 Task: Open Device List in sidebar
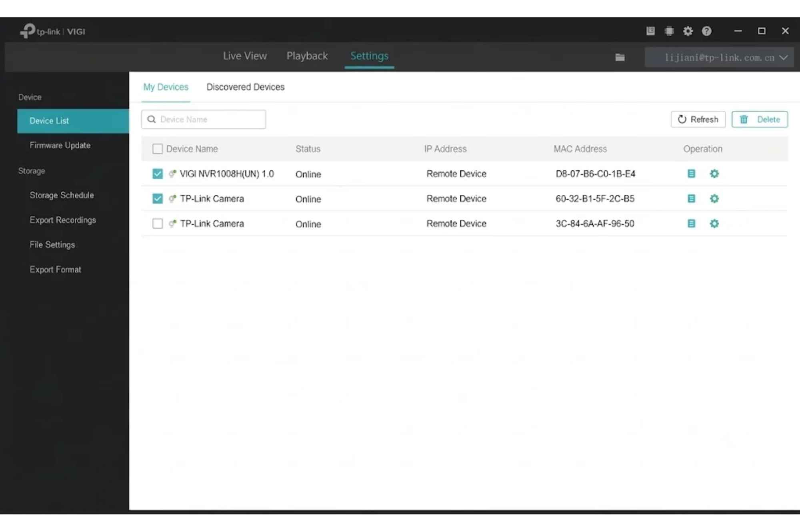click(73, 121)
